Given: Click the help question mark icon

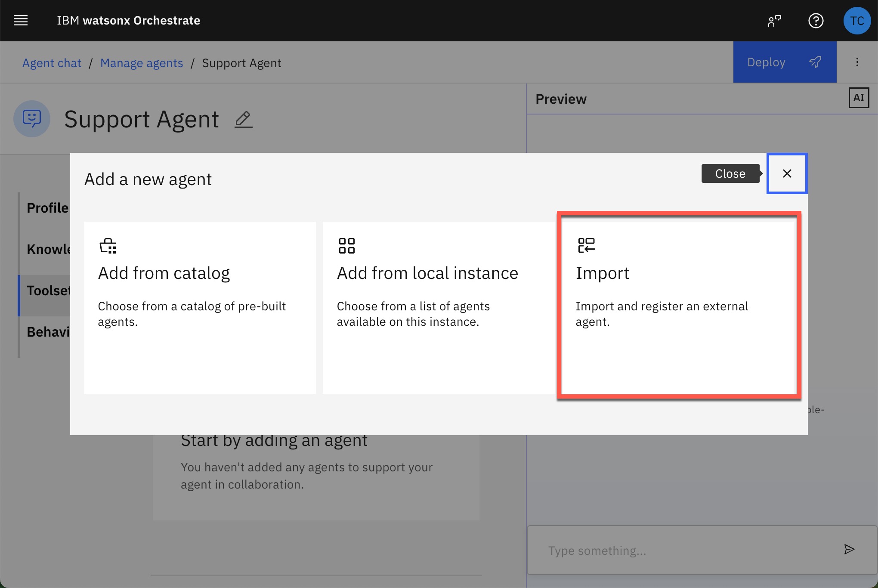Looking at the screenshot, I should (x=816, y=21).
